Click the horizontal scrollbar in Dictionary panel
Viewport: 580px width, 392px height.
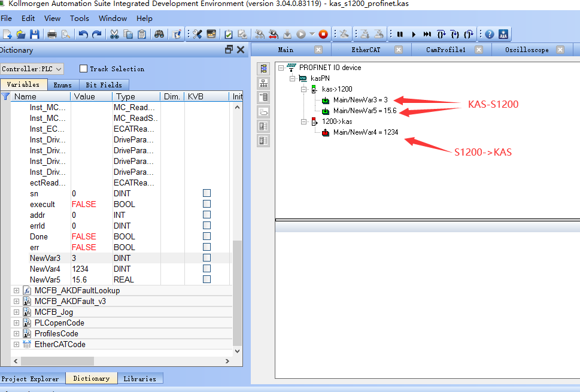120,361
